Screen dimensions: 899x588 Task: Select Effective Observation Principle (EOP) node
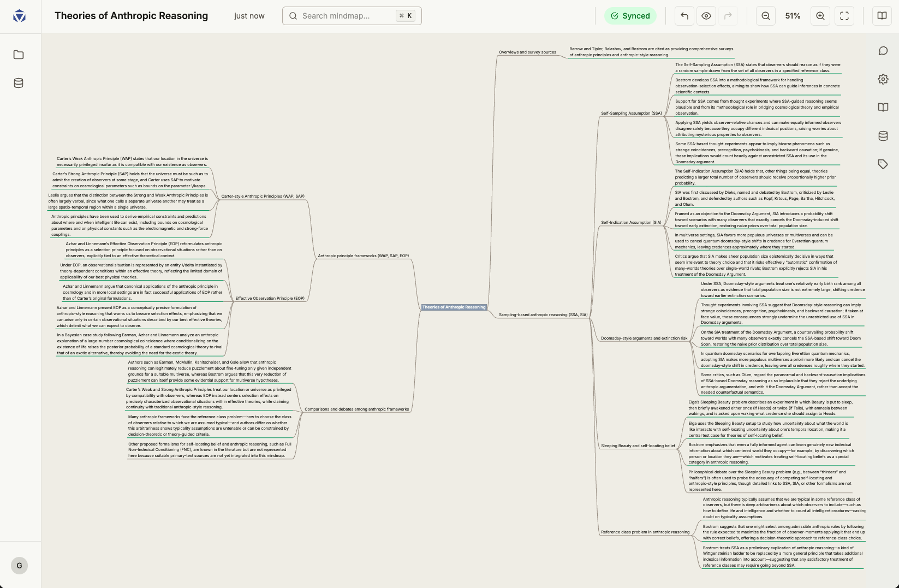tap(270, 299)
